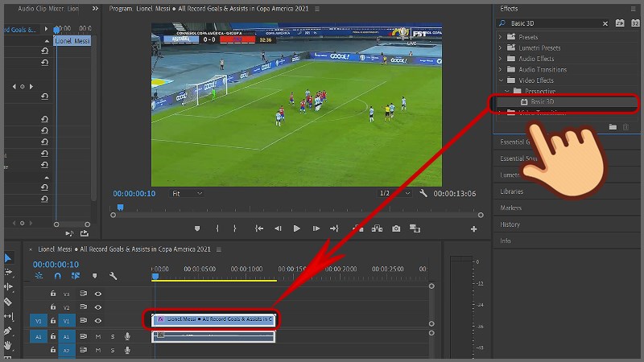This screenshot has height=362, width=644.
Task: Select the Selection tool arrow
Action: 7,257
